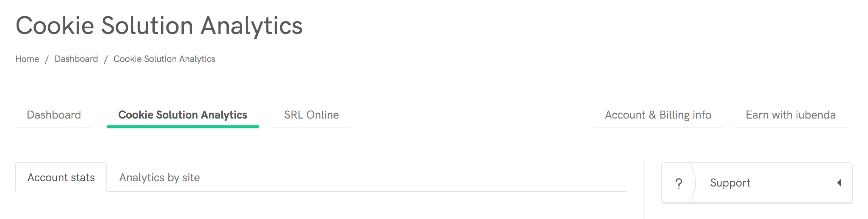The height and width of the screenshot is (219, 868).
Task: Visit the Earn with iubenda tab
Action: (791, 115)
